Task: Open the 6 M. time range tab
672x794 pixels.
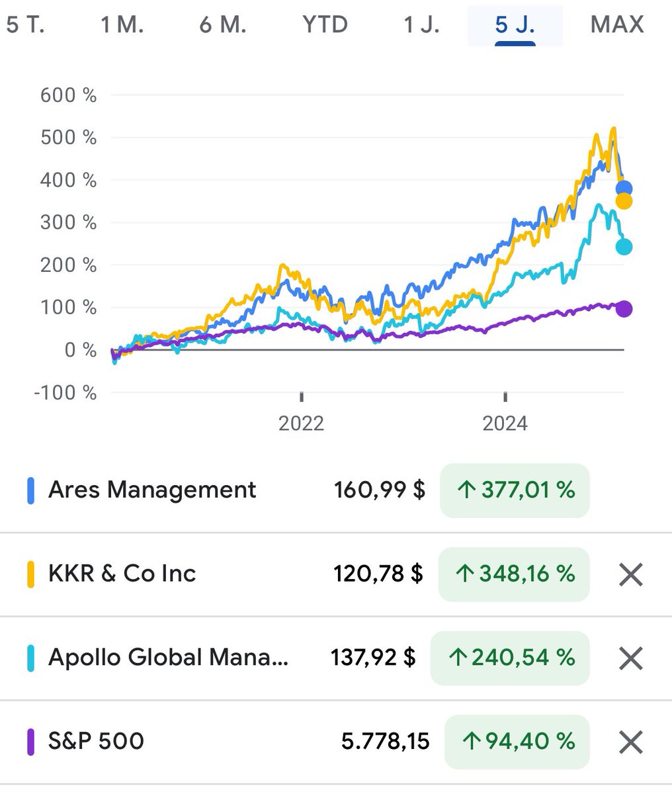Action: tap(223, 25)
